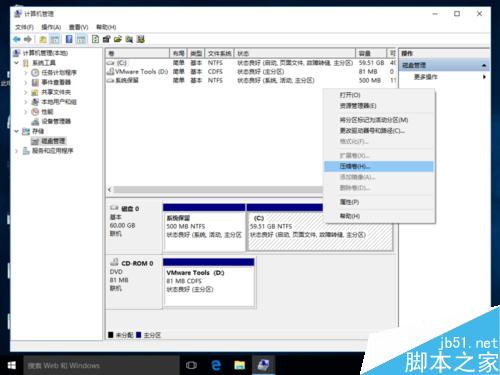Click the Computer Management taskbar icon
Viewport: 500px width, 375px height.
[263, 365]
